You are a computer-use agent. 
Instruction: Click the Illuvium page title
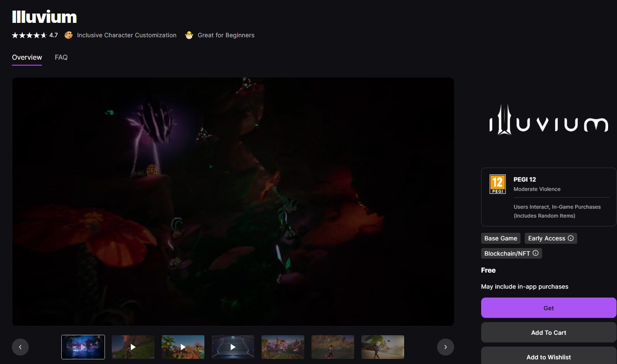click(x=44, y=17)
